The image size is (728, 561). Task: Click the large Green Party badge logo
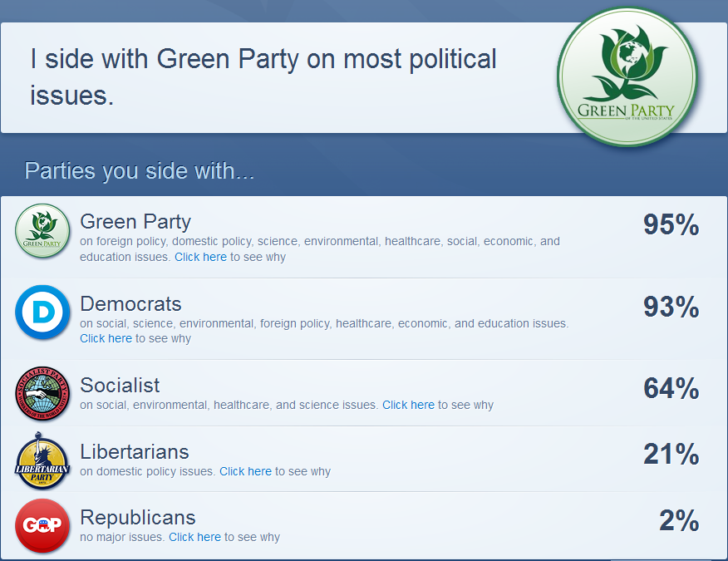click(627, 76)
